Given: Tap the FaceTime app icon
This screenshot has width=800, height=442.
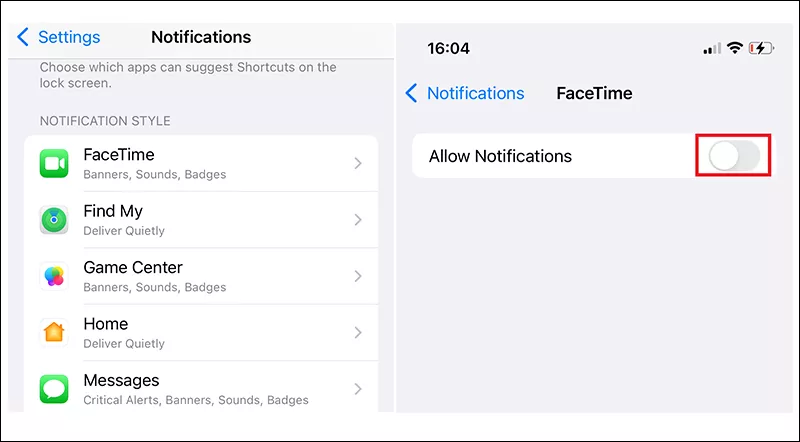Looking at the screenshot, I should 54,164.
